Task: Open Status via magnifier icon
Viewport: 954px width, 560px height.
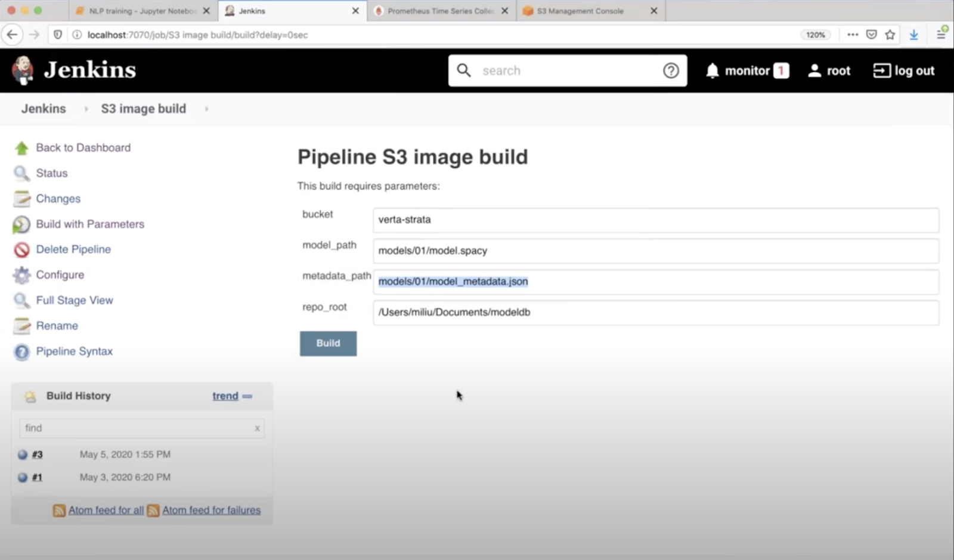Action: click(21, 173)
